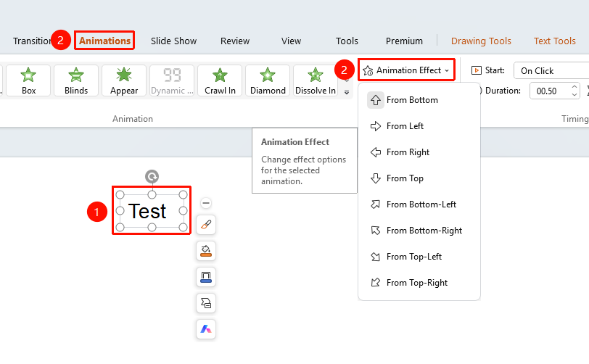Click top-left resize handle of Test
The width and height of the screenshot is (589, 364).
(120, 194)
